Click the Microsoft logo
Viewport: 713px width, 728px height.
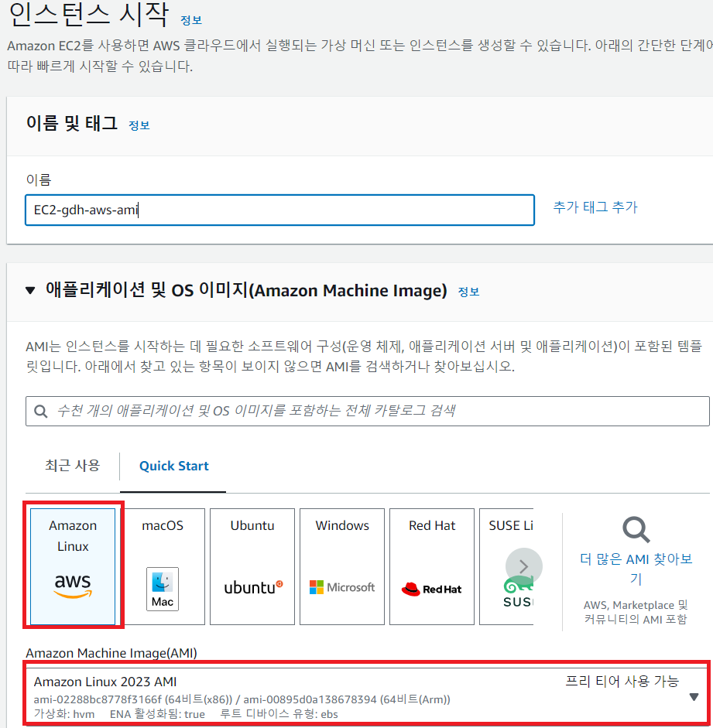[x=342, y=587]
